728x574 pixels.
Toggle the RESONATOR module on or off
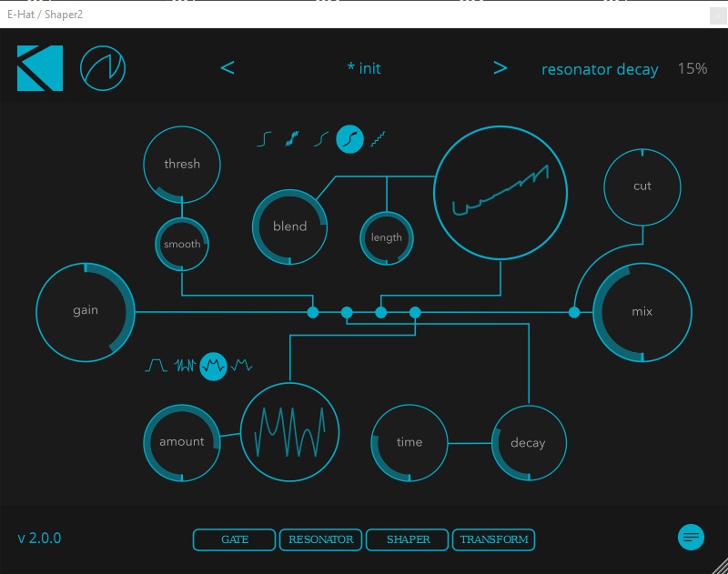tap(321, 539)
